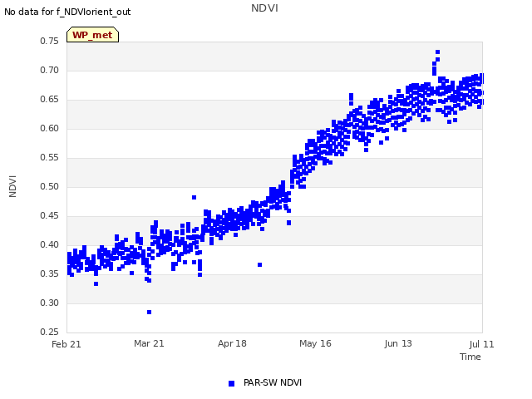Click the 0.45 y-axis tick label
This screenshot has width=532, height=399.
(49, 216)
